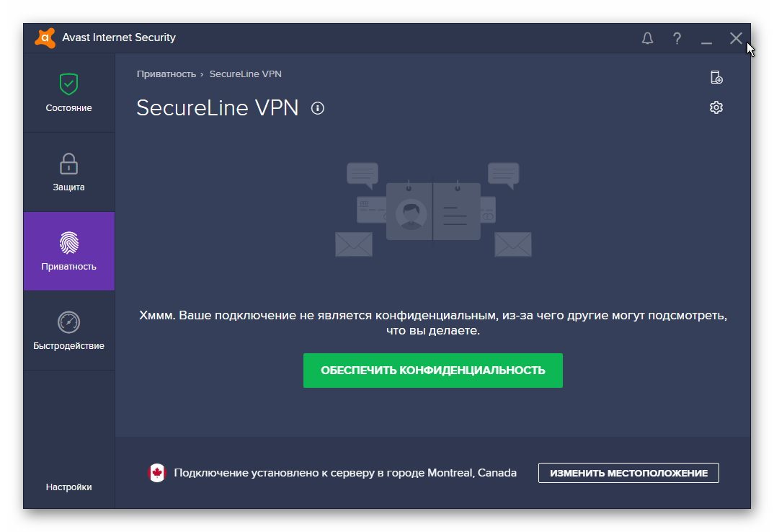The height and width of the screenshot is (532, 774).
Task: Close the Avast Internet Security window
Action: pos(735,38)
